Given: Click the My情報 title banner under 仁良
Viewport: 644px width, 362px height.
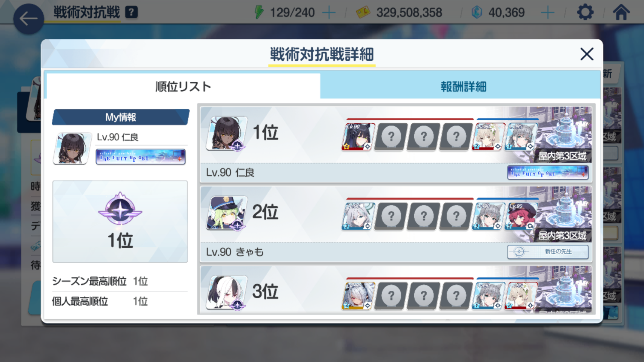Looking at the screenshot, I should pyautogui.click(x=141, y=156).
